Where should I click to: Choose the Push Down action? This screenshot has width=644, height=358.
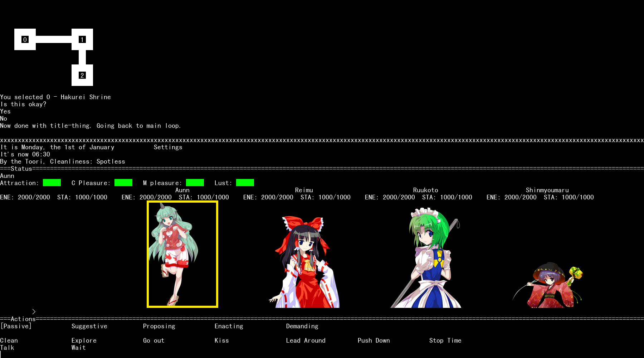pos(374,340)
